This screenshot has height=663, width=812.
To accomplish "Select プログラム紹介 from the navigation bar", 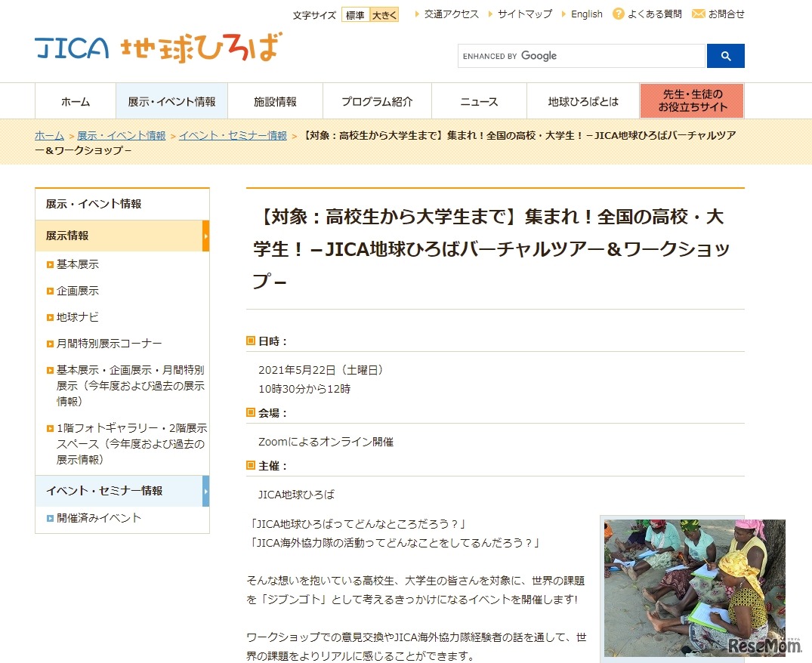I will tap(376, 100).
